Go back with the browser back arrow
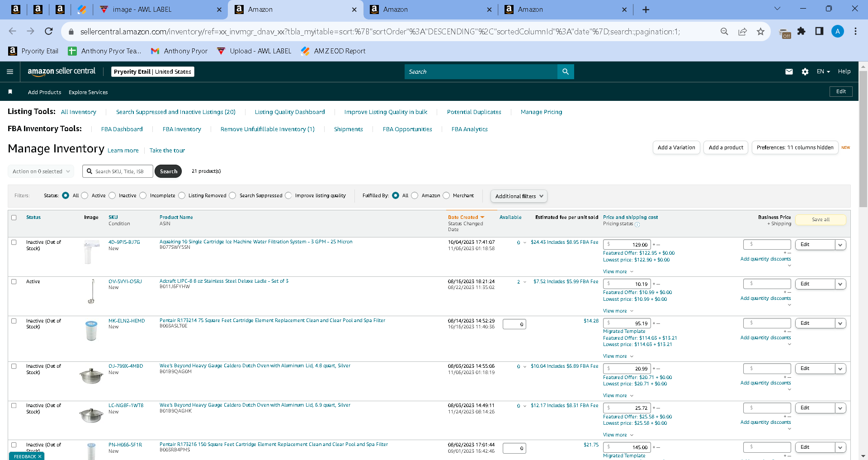Viewport: 868px width, 460px height. 12,31
